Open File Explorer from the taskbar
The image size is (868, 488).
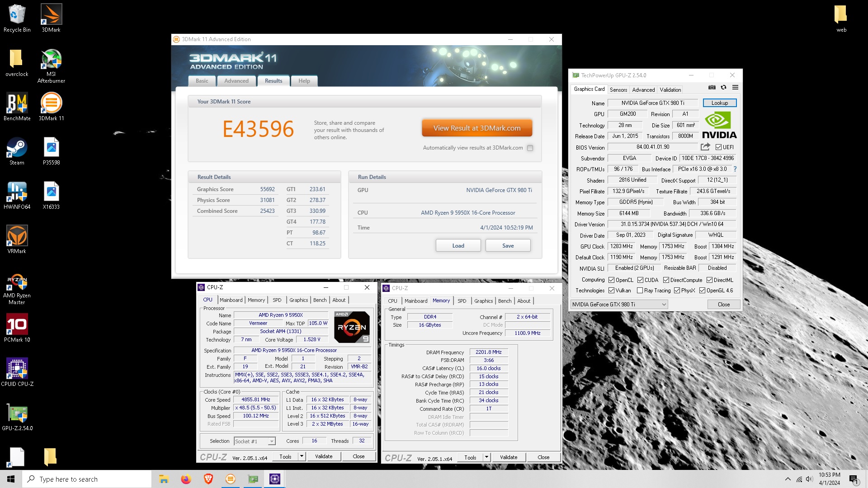[164, 479]
